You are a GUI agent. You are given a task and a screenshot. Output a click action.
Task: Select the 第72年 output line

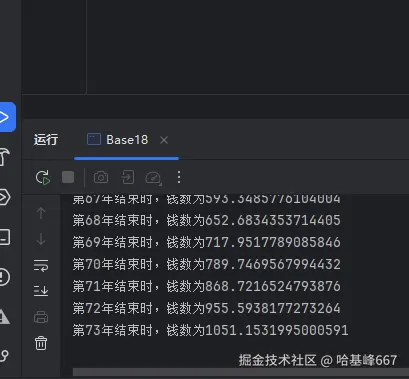pyautogui.click(x=207, y=308)
